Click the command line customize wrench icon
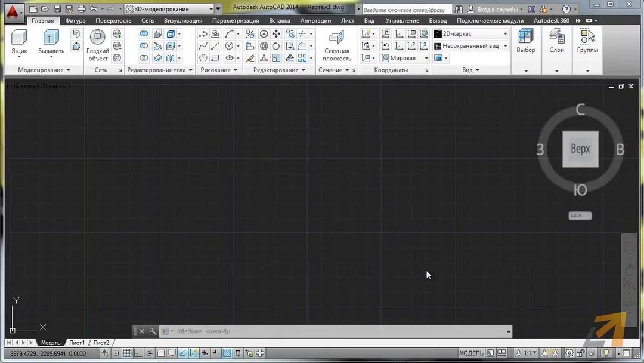The image size is (644, 363). click(153, 331)
